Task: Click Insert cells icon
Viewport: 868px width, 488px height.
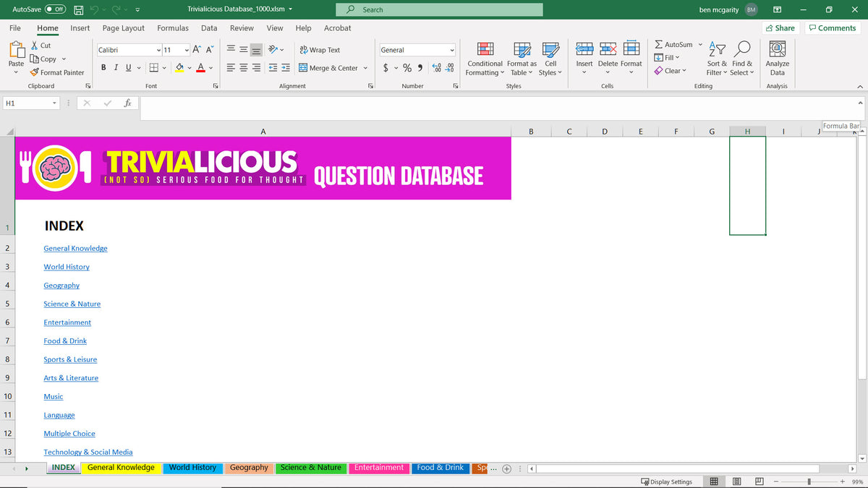Action: point(584,49)
